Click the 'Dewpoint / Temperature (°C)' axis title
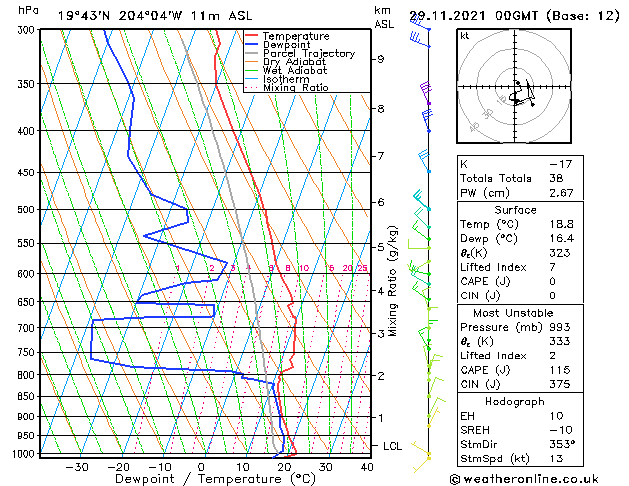 215,479
